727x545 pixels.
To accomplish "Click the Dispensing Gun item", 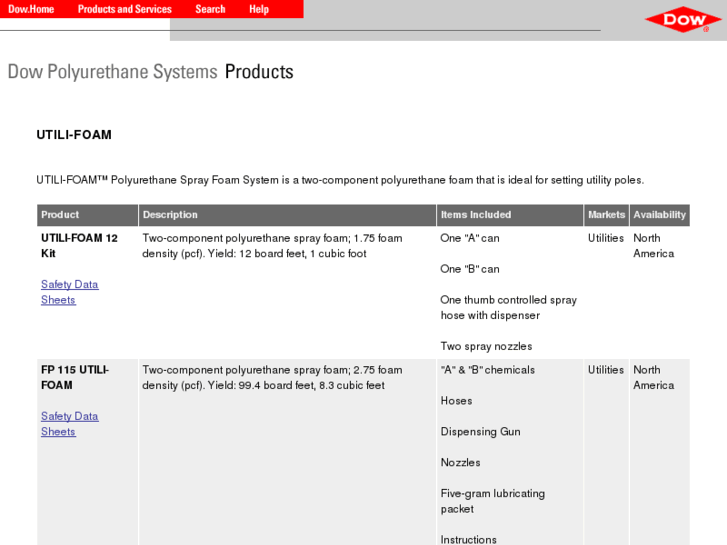I will tap(480, 432).
